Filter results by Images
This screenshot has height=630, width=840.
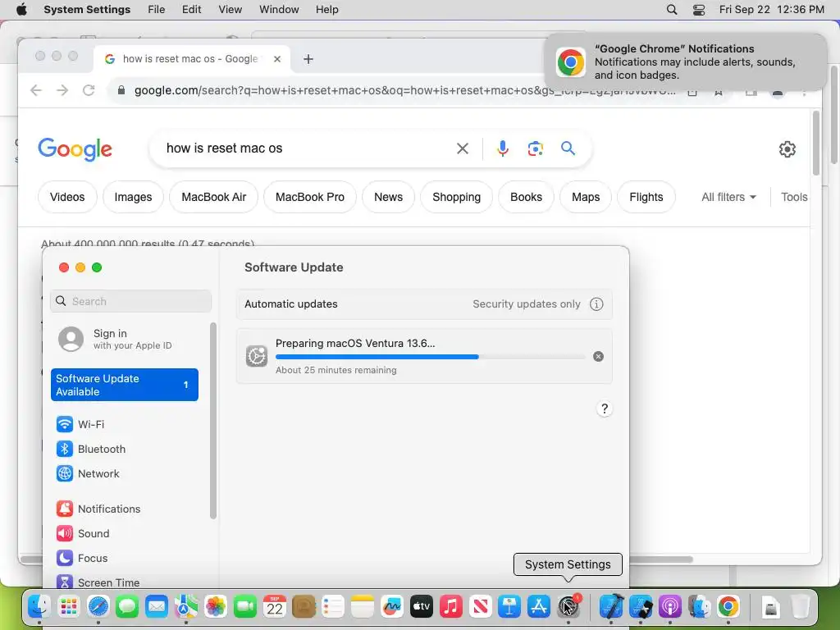pos(133,197)
